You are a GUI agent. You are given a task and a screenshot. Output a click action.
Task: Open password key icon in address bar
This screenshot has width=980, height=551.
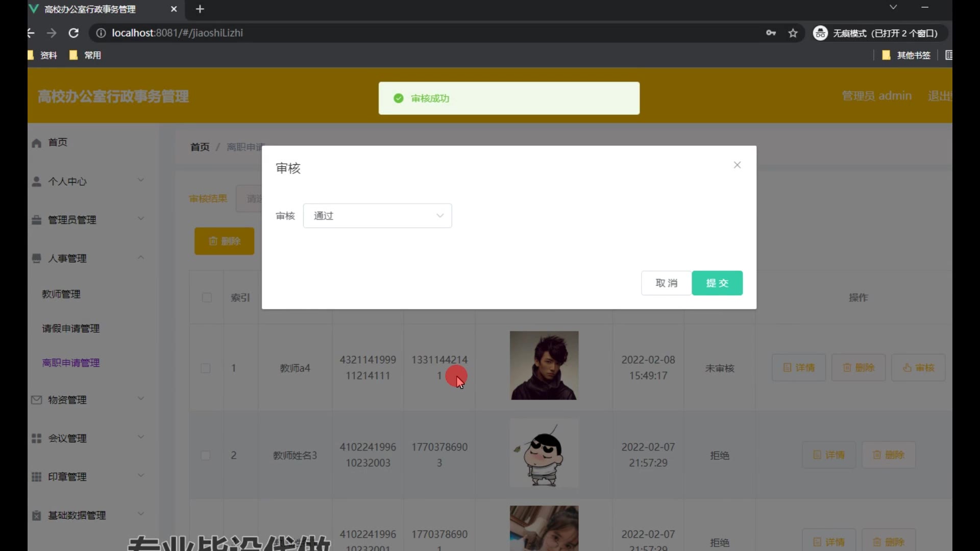coord(771,33)
